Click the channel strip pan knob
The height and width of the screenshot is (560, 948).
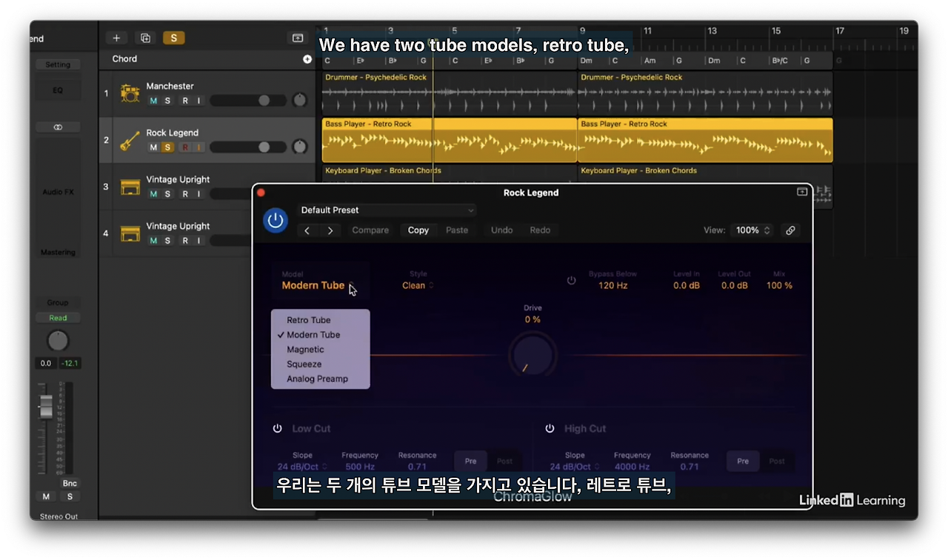pyautogui.click(x=58, y=341)
